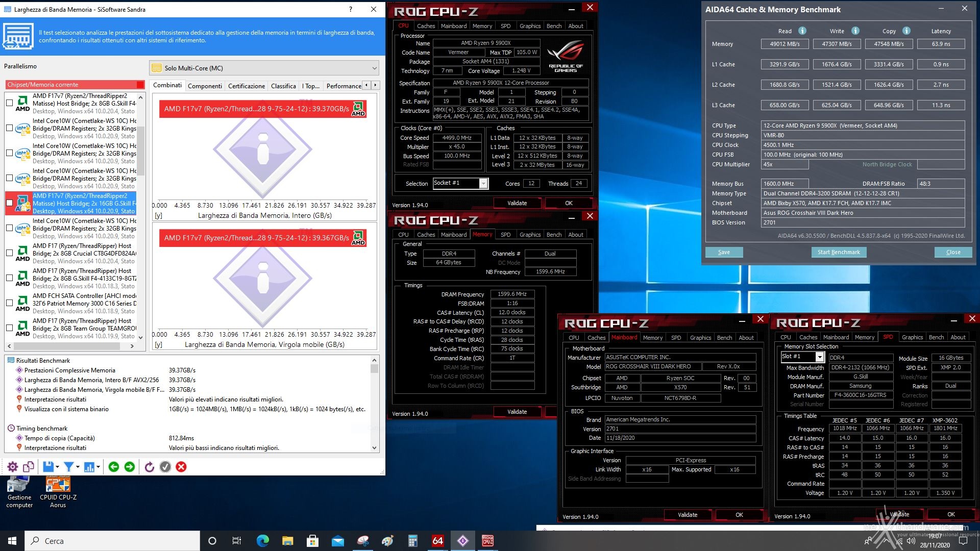Click the taskbar clock showing 28/11/2020

pyautogui.click(x=935, y=541)
